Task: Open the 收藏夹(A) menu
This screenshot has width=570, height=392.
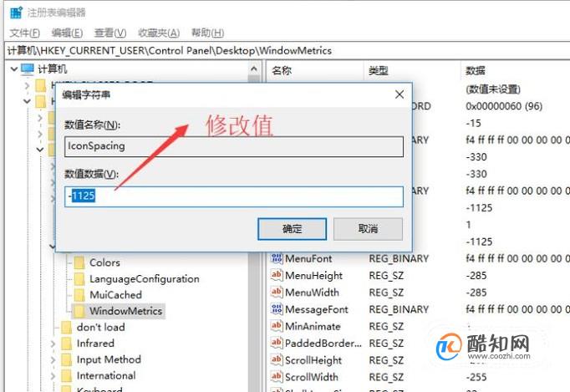Action: coord(159,33)
